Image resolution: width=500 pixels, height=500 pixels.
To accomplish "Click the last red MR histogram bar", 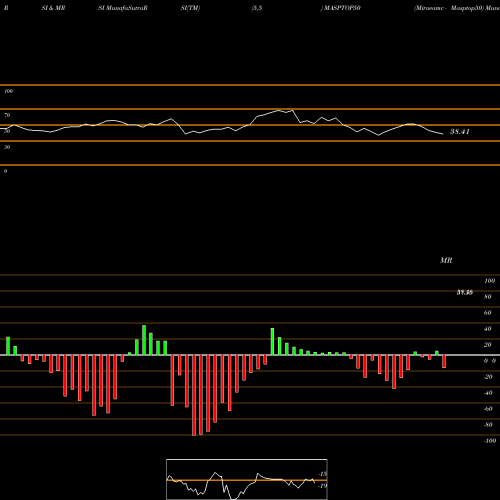I will click(x=444, y=361).
